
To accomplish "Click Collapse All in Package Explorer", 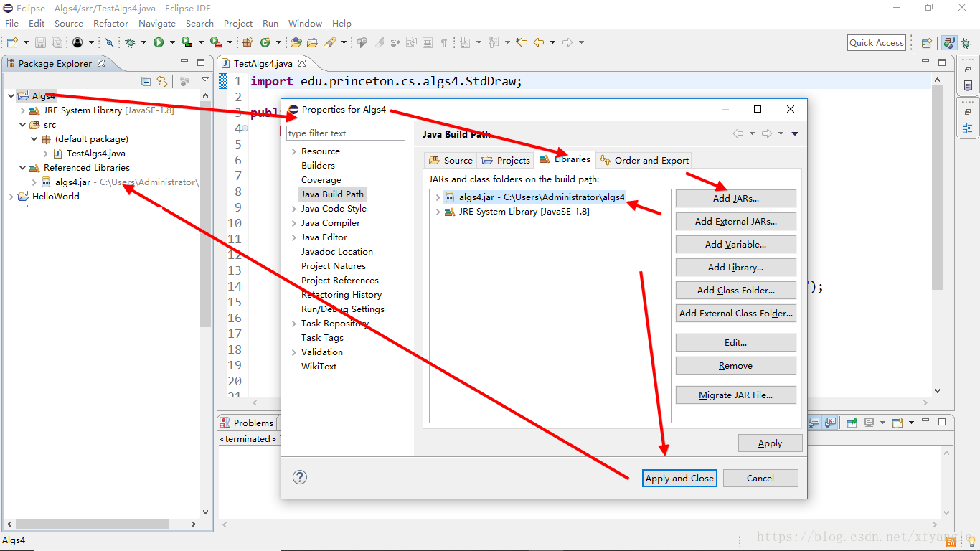I will click(146, 81).
